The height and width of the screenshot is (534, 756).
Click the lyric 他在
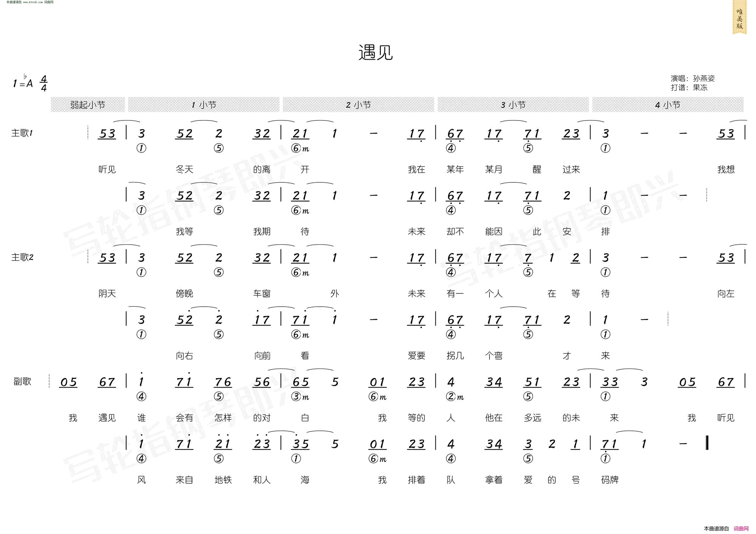[494, 418]
